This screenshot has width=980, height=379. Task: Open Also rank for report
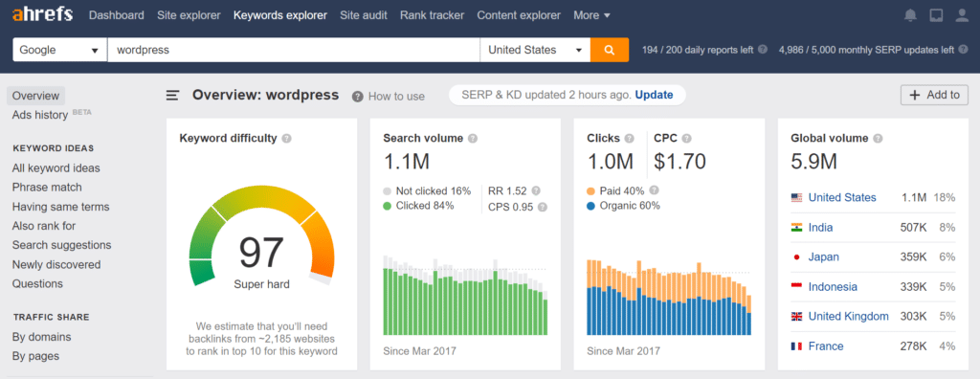tap(44, 226)
